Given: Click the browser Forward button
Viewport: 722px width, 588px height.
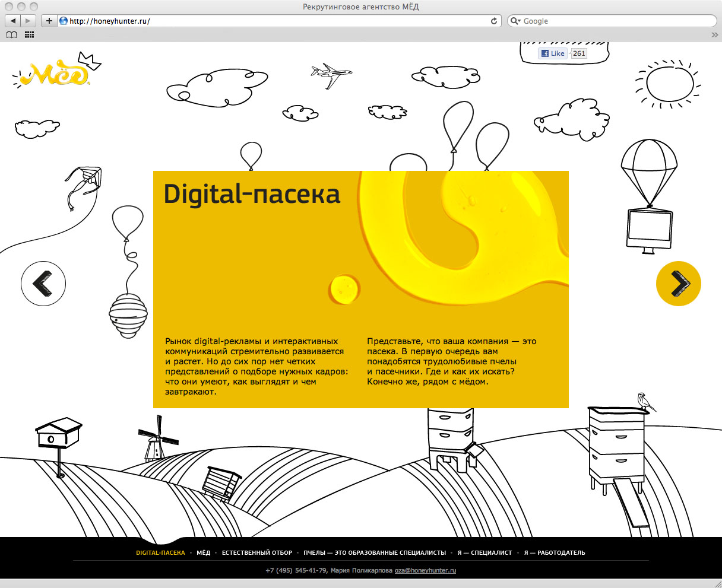Looking at the screenshot, I should pyautogui.click(x=28, y=21).
